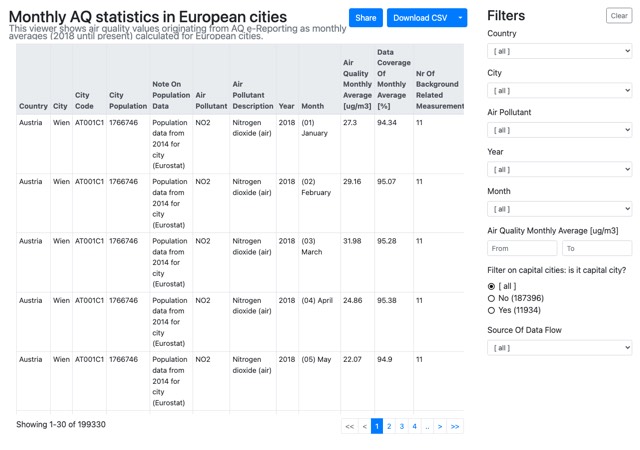This screenshot has width=640, height=450.
Task: Open the Year filter dropdown
Action: (559, 169)
